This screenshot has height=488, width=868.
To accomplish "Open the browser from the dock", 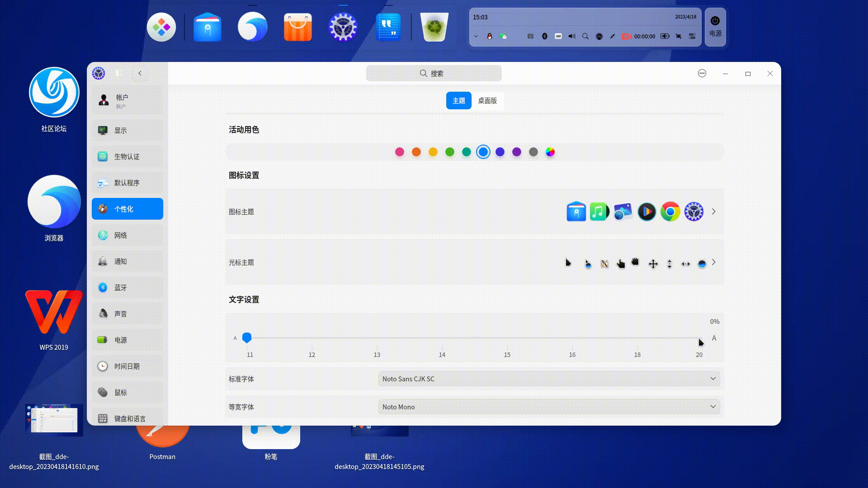I will 252,27.
